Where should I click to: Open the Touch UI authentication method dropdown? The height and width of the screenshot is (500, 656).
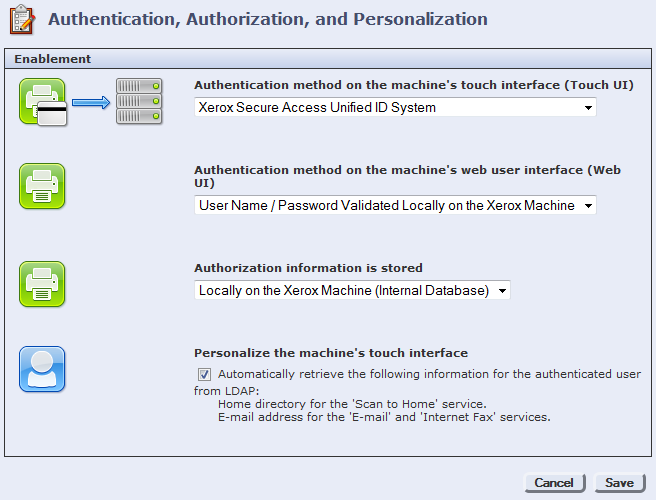tap(395, 107)
